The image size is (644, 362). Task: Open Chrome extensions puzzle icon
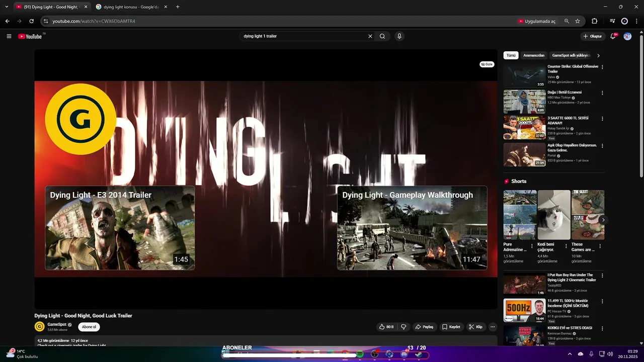594,21
